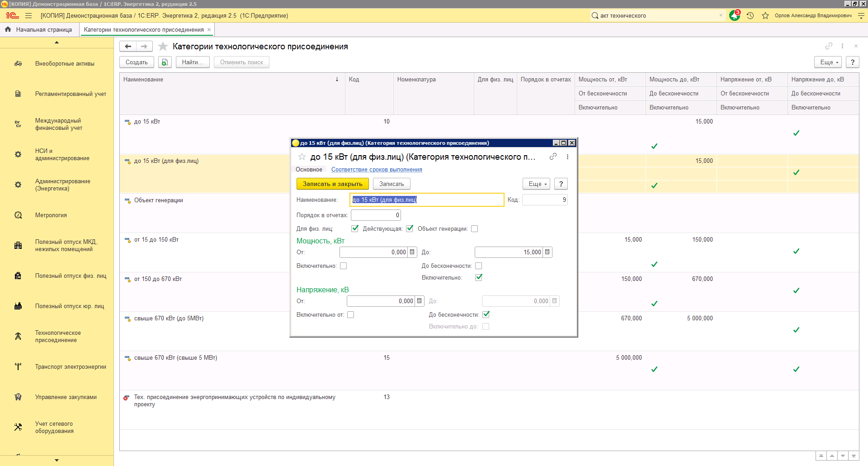Open calculator for Мощность От field
Image resolution: width=868 pixels, height=466 pixels.
coord(412,252)
